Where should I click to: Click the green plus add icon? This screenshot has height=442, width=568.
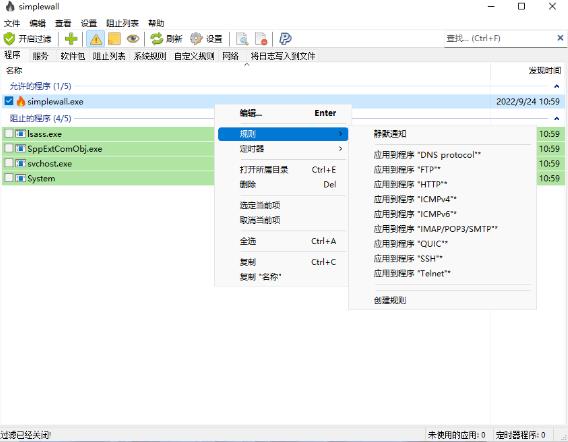pos(71,39)
